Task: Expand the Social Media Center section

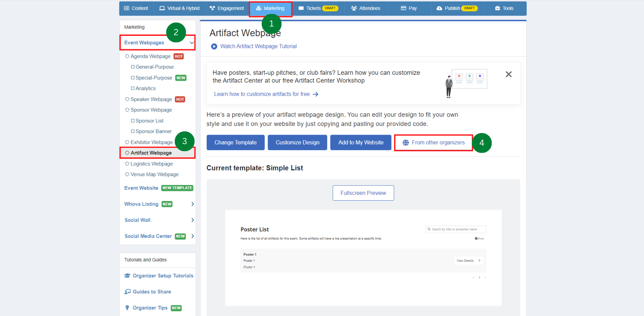Action: pos(192,236)
